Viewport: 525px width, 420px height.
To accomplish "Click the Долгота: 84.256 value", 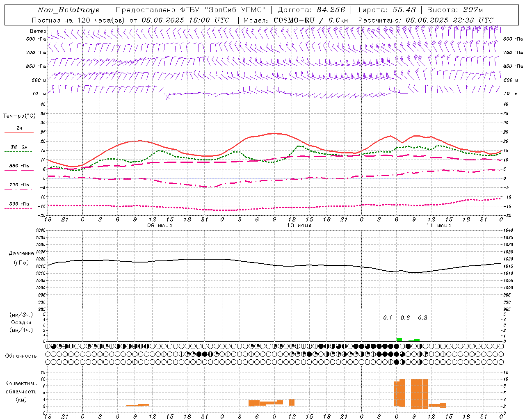I will click(x=311, y=10).
